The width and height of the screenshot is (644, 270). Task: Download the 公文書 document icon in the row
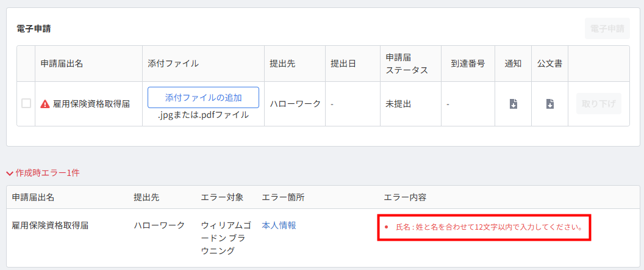click(549, 104)
